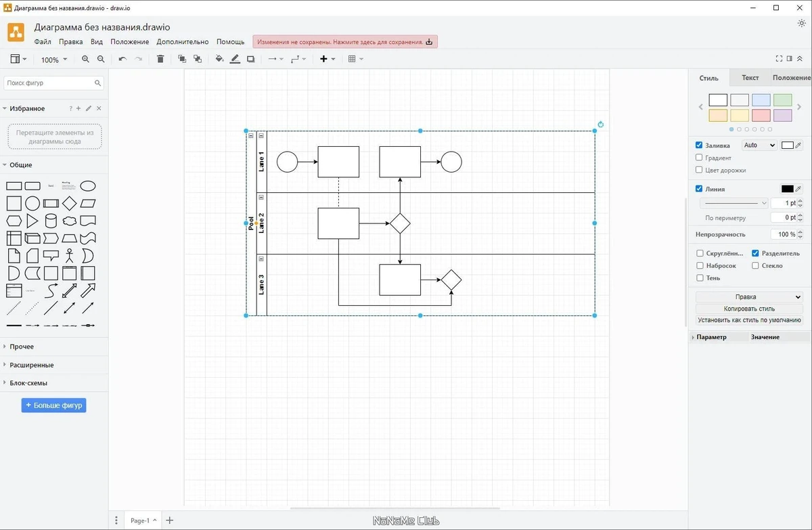812x530 pixels.
Task: Toggle the Линия checkbox
Action: pos(699,189)
